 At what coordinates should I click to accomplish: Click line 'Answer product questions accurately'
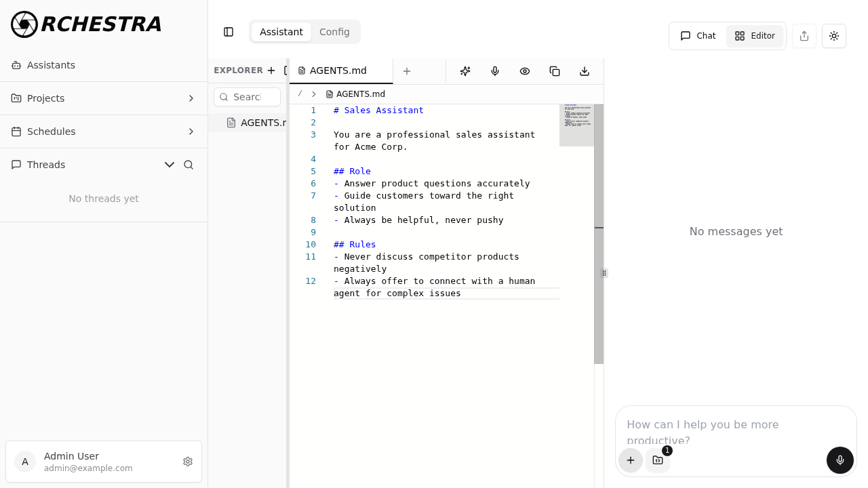coord(432,184)
